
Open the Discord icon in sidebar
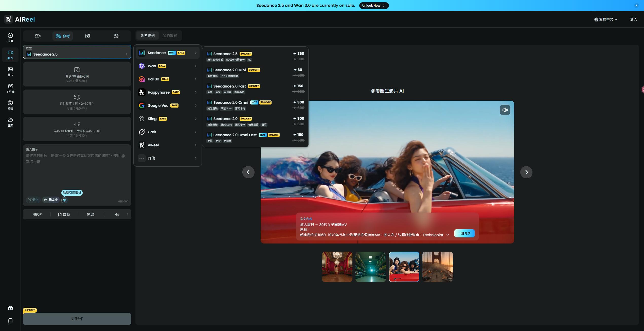10,308
